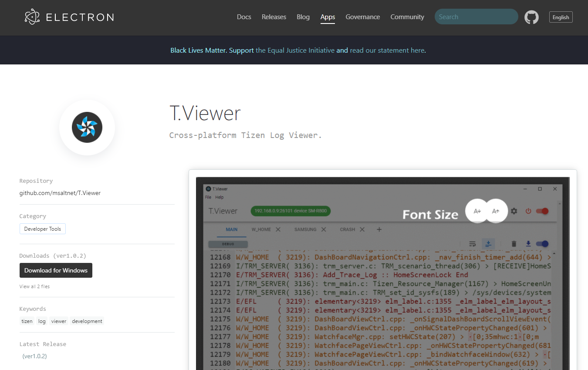
Task: Close the W_HOME tab via its X
Action: [x=278, y=229]
